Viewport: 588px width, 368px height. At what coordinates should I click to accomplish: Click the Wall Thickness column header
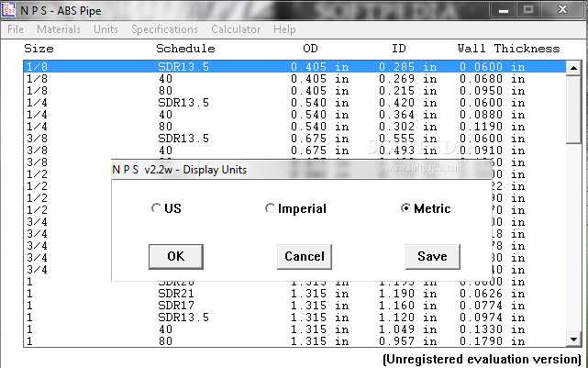(x=508, y=49)
